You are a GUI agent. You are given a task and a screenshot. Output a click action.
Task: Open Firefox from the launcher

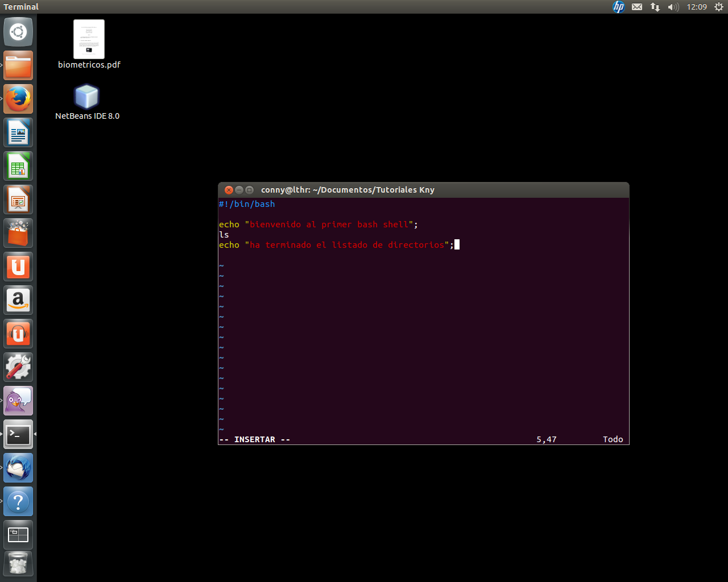[18, 98]
